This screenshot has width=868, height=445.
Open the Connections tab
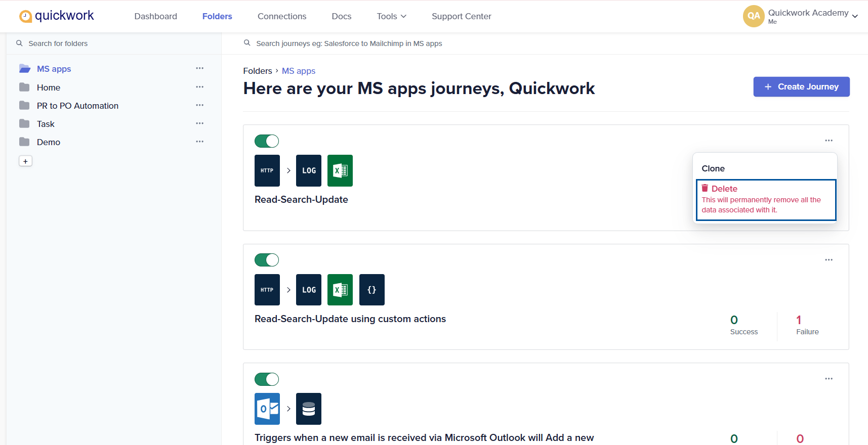coord(282,16)
